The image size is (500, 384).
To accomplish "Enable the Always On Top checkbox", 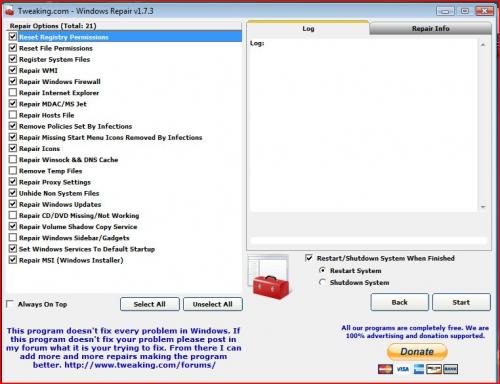I will pos(11,304).
